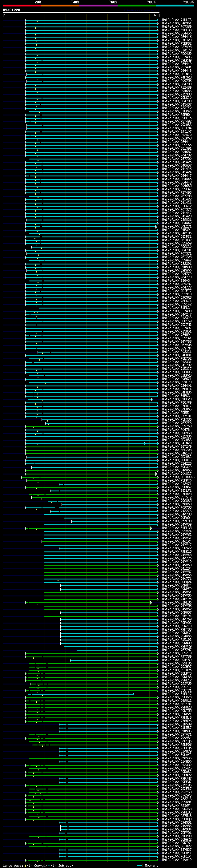Click hit label UniRef100_Q945D1
Viewport: 197px width, 868px height.
[177, 822]
